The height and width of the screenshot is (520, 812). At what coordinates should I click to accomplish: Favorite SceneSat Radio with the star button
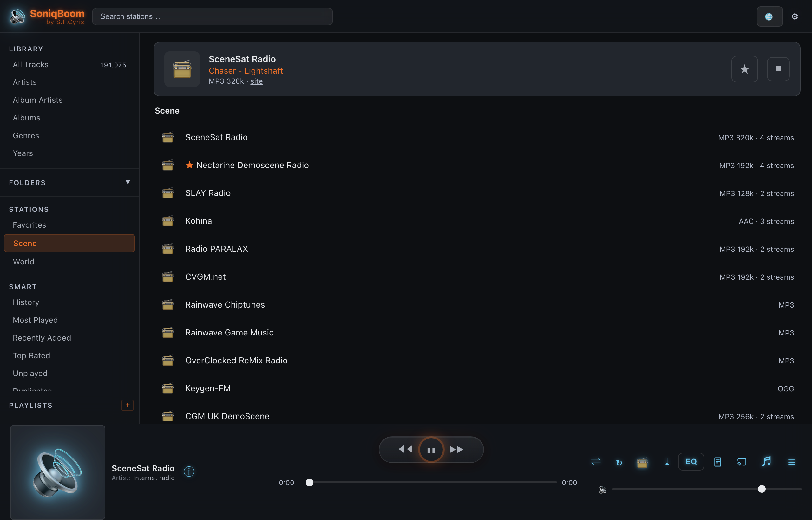click(x=744, y=69)
